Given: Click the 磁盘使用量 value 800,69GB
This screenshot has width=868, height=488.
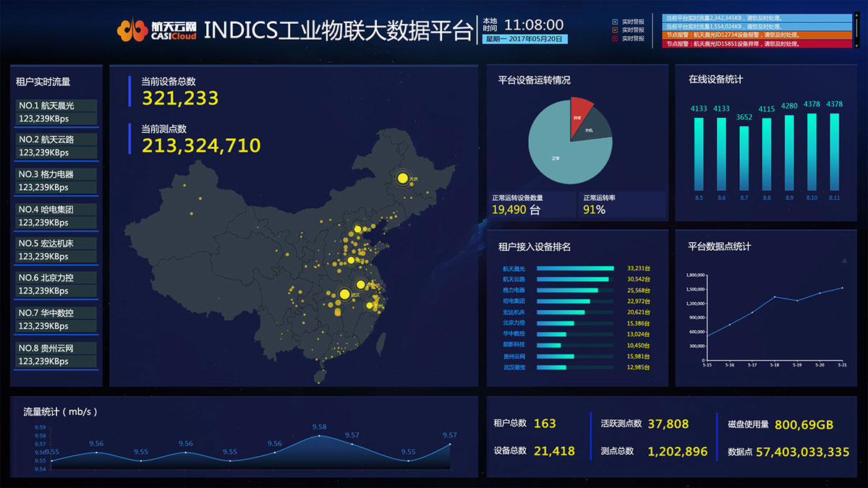Looking at the screenshot, I should point(804,424).
